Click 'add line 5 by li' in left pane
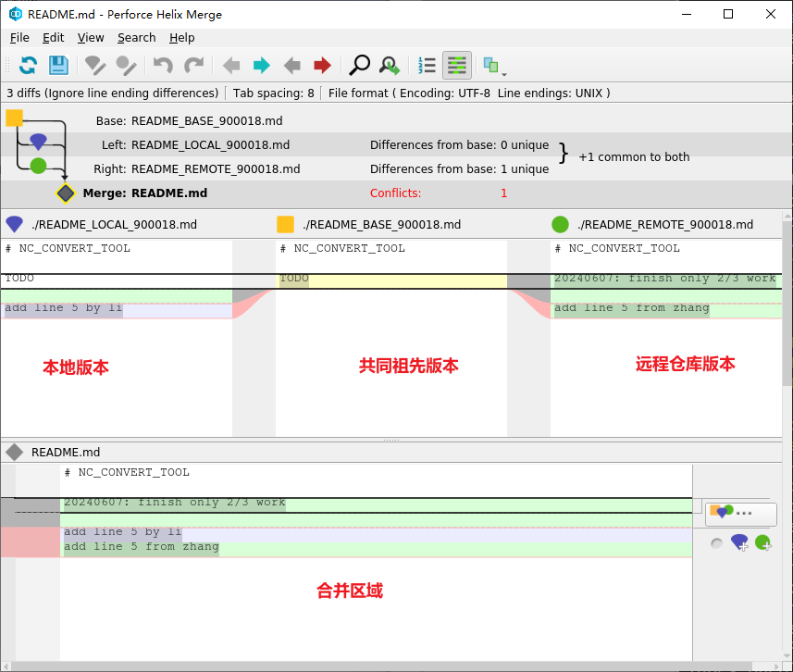The height and width of the screenshot is (672, 793). coord(63,307)
